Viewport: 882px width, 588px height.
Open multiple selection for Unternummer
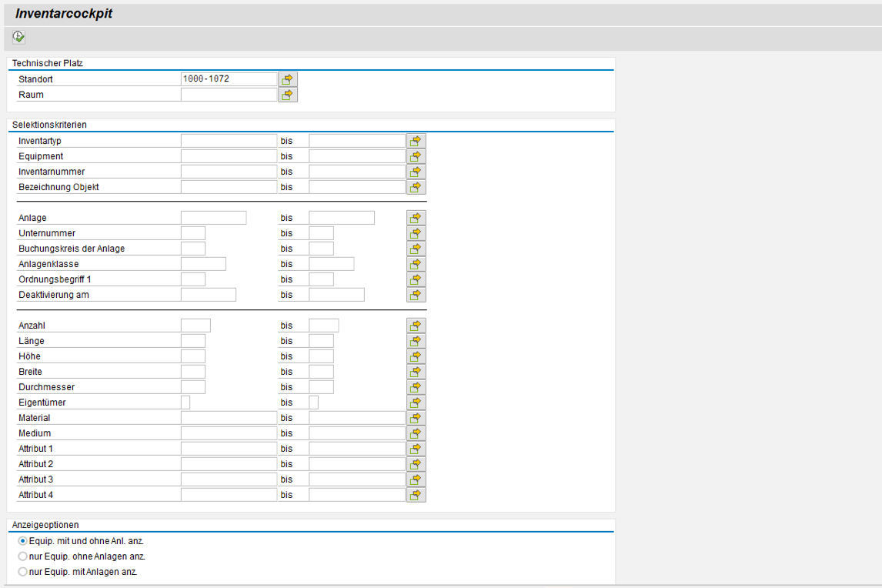[x=416, y=232]
